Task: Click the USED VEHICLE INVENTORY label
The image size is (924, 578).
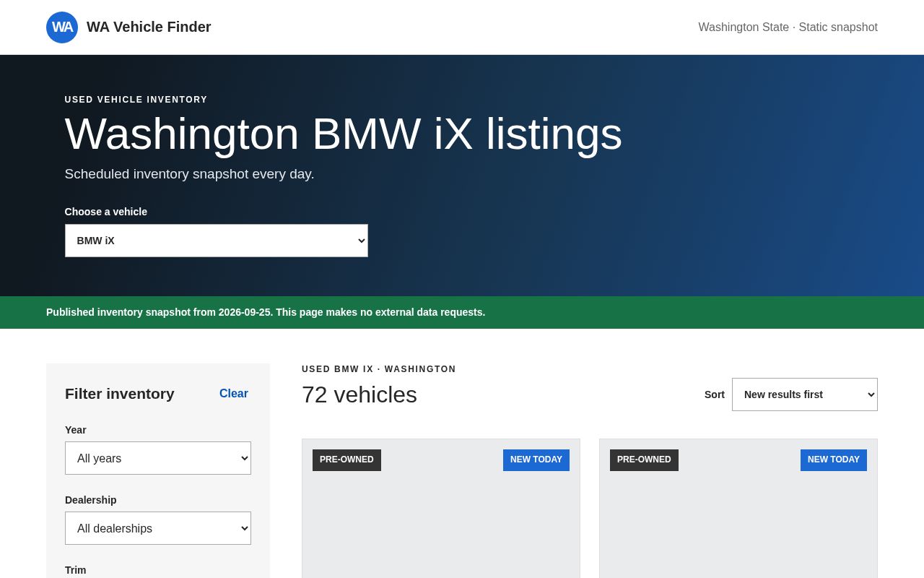Action: [136, 100]
